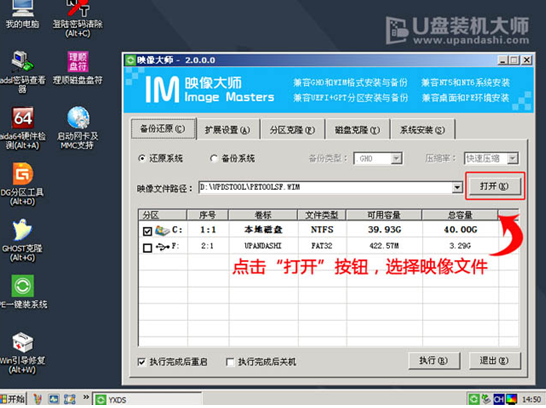Toggle restart after completion checkbox
Image resolution: width=546 pixels, height=408 pixels.
click(x=141, y=362)
